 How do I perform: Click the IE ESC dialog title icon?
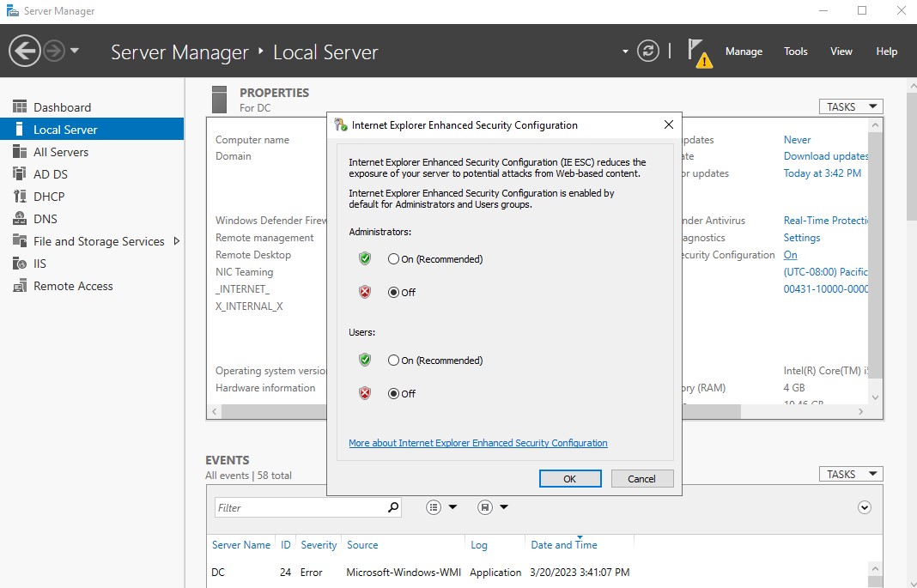pyautogui.click(x=340, y=124)
